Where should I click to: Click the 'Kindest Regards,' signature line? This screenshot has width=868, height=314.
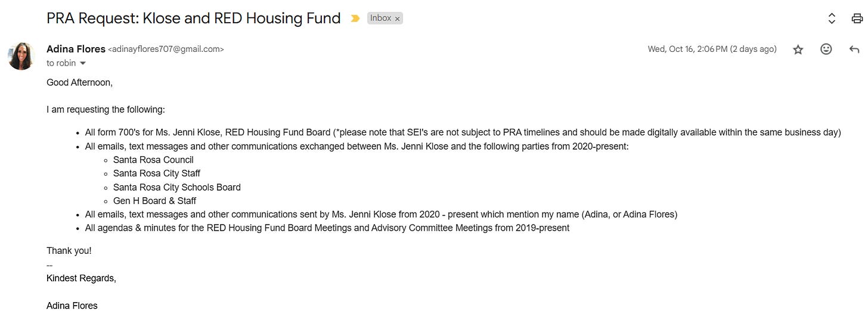click(x=81, y=278)
